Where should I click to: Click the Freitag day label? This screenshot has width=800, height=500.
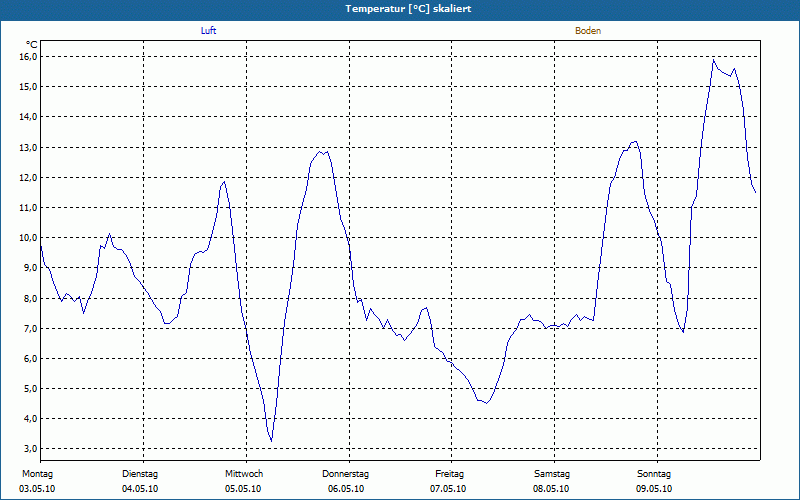pos(449,474)
